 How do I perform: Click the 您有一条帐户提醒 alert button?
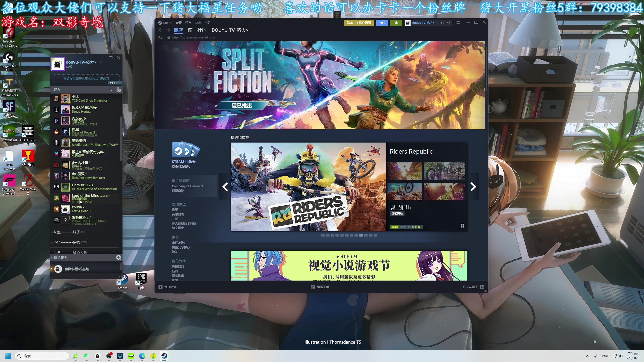tap(359, 23)
